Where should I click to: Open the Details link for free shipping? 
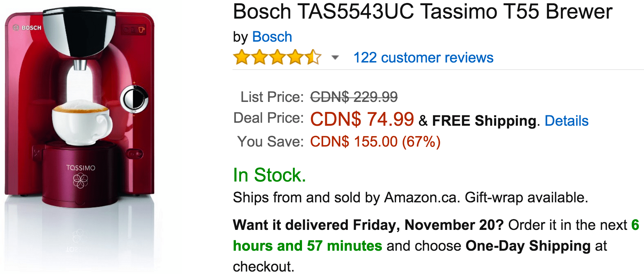[x=566, y=121]
